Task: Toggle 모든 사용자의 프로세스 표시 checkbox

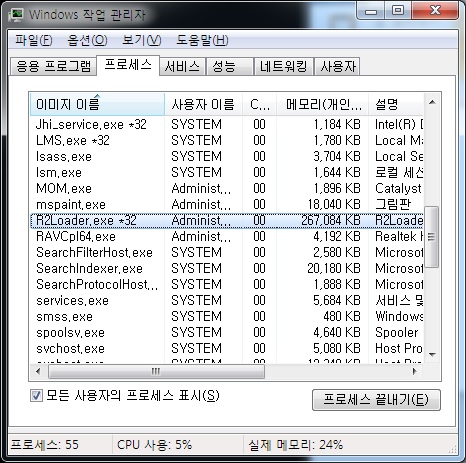Action: coord(36,396)
